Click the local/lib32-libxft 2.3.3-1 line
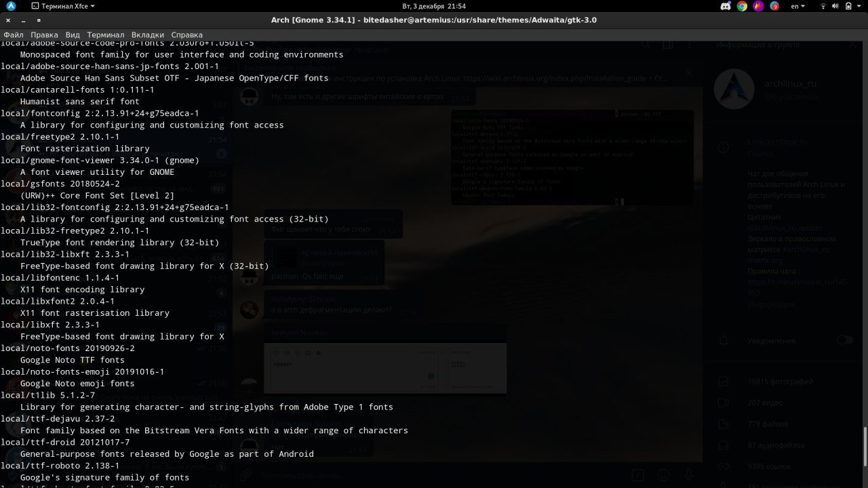868x488 pixels. [65, 254]
